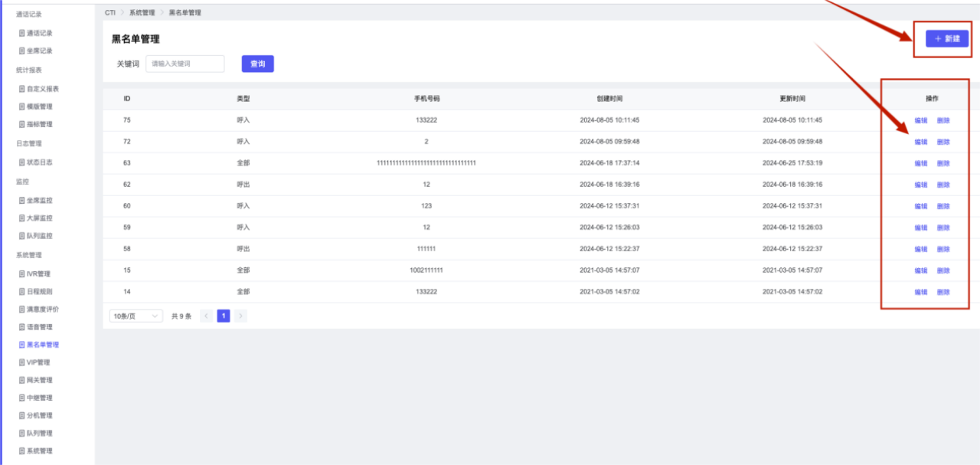Click 编辑 for row ID 58
The image size is (980, 465).
pos(921,249)
